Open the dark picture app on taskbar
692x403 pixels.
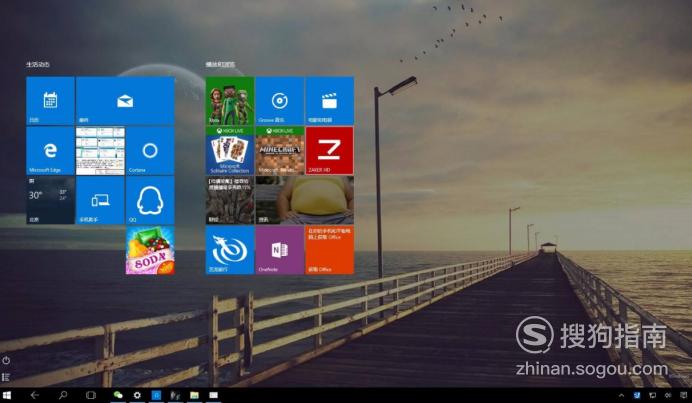point(175,395)
